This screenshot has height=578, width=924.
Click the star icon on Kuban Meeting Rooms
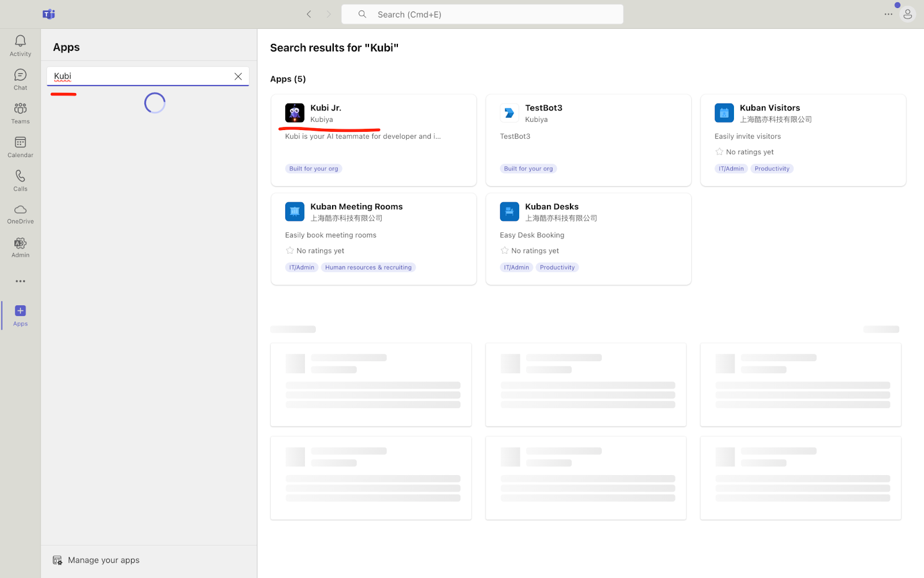pyautogui.click(x=290, y=251)
